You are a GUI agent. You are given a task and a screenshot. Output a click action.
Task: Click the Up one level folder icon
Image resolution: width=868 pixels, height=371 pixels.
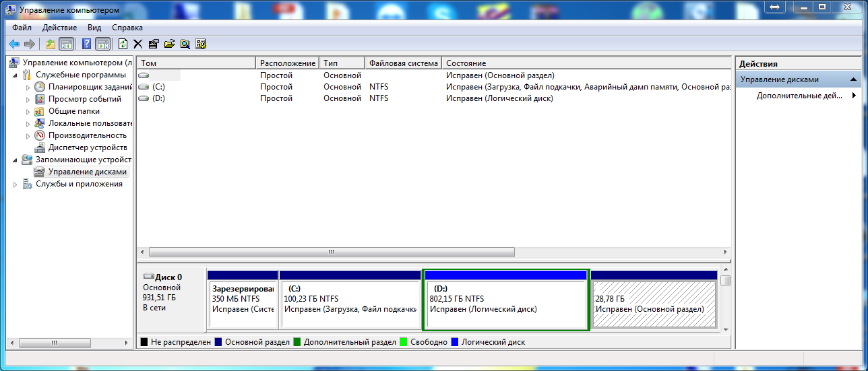click(51, 44)
